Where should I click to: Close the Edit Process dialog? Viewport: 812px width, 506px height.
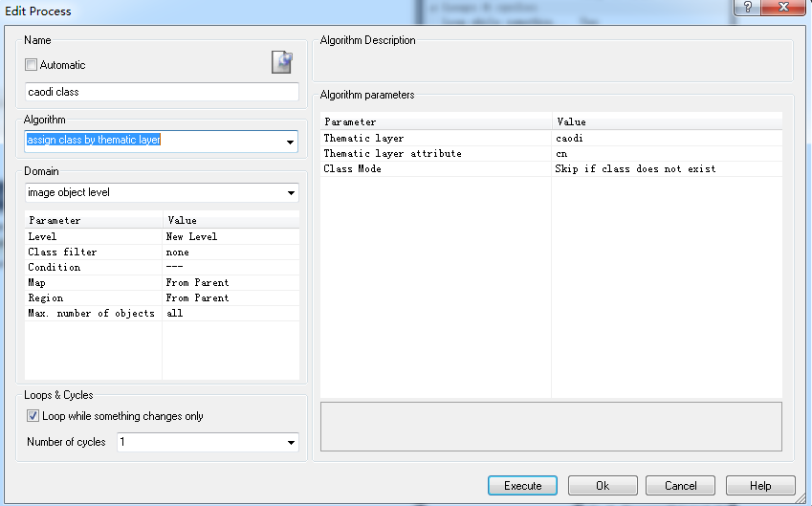(784, 7)
